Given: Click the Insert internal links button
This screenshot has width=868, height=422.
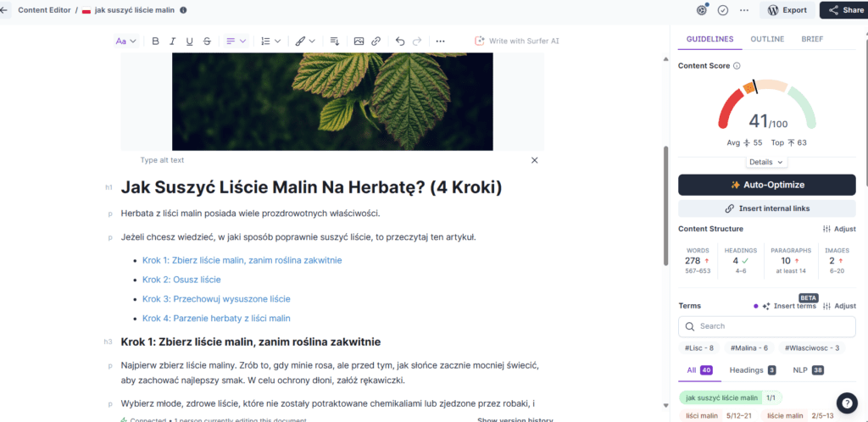Looking at the screenshot, I should point(766,208).
